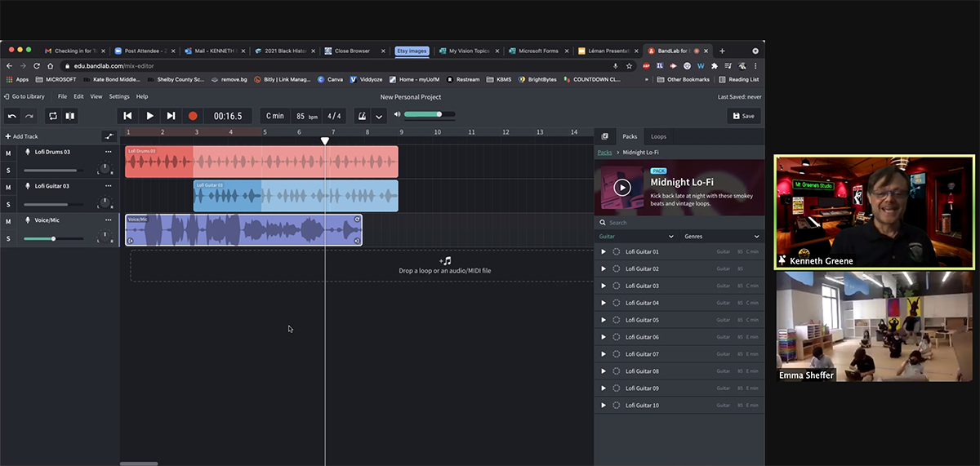Click the loop Search field
The image size is (980, 466).
click(x=679, y=222)
